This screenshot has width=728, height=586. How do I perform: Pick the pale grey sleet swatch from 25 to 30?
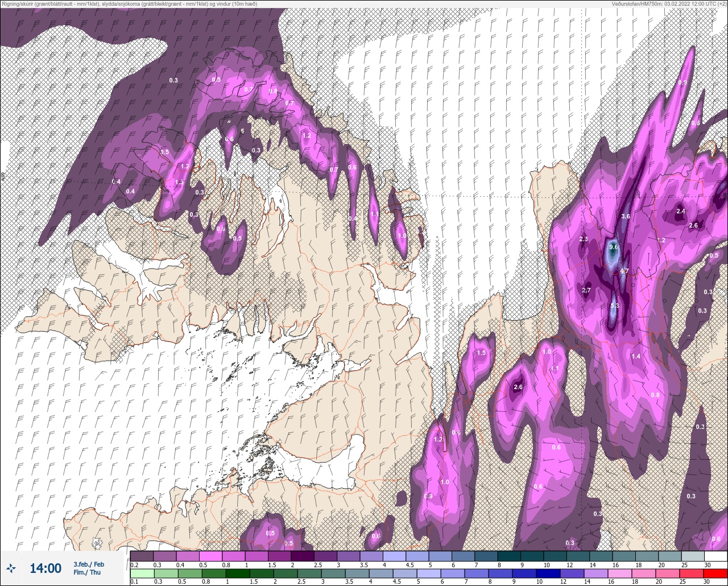693,556
